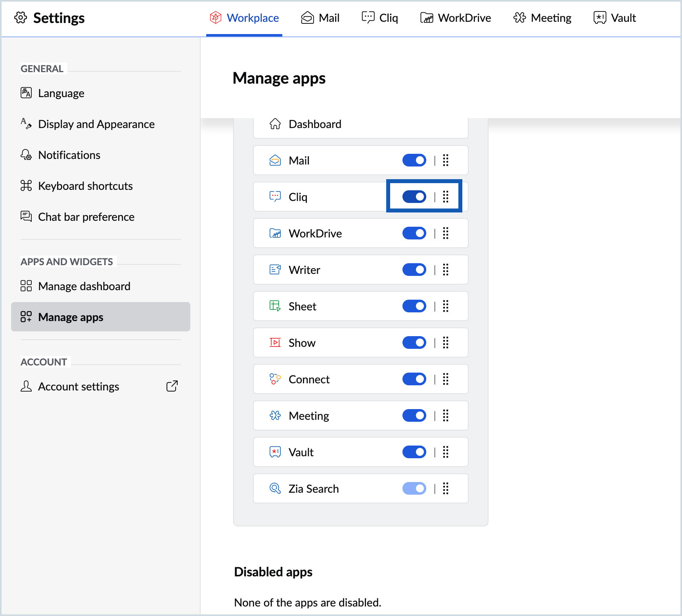Disable the Connect app toggle
The height and width of the screenshot is (616, 682).
414,379
